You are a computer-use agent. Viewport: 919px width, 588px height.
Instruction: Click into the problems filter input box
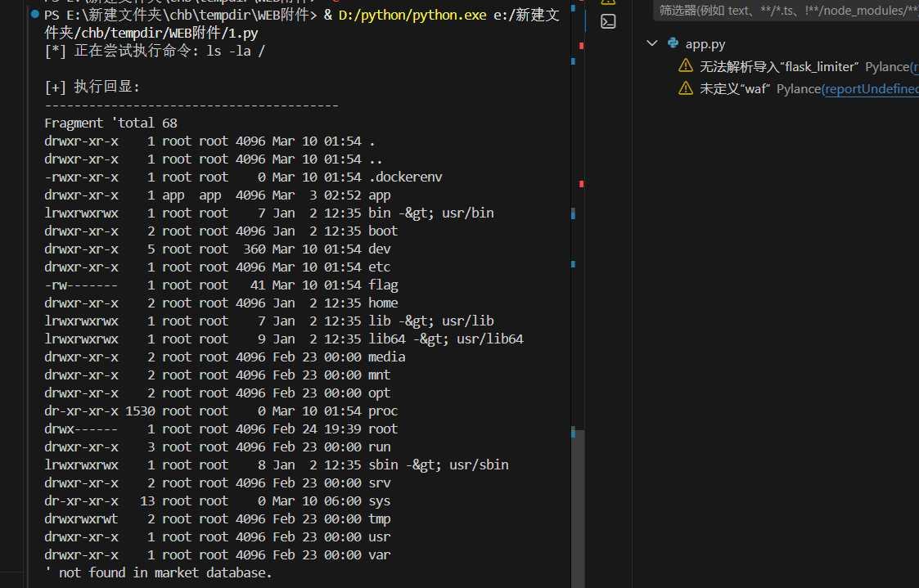786,10
